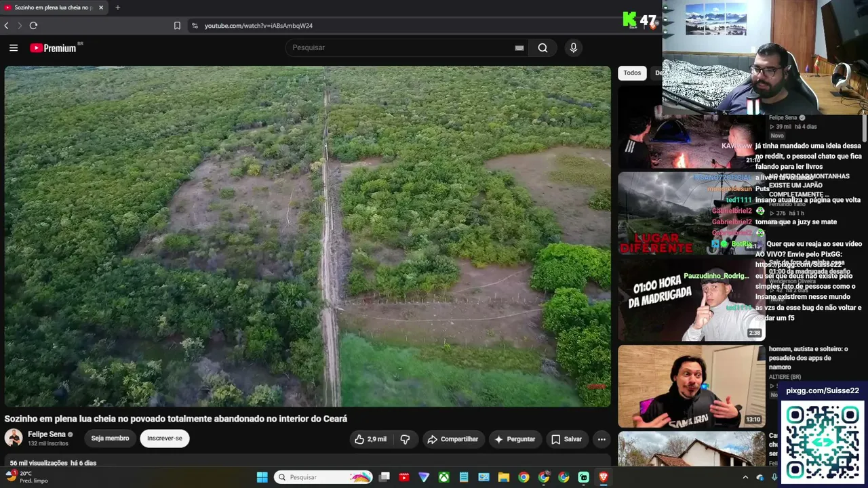868x488 pixels.
Task: Go back to the previous page
Action: [x=6, y=26]
